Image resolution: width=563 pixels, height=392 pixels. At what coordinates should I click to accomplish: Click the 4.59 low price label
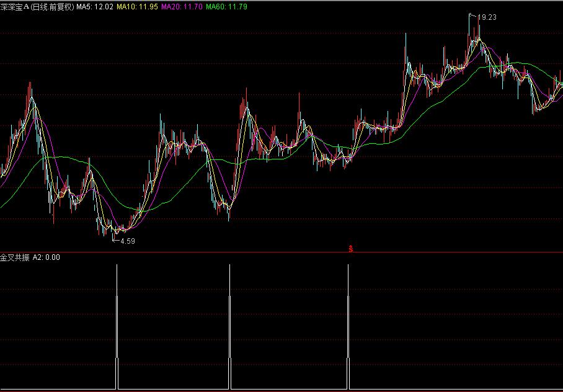[x=128, y=241]
